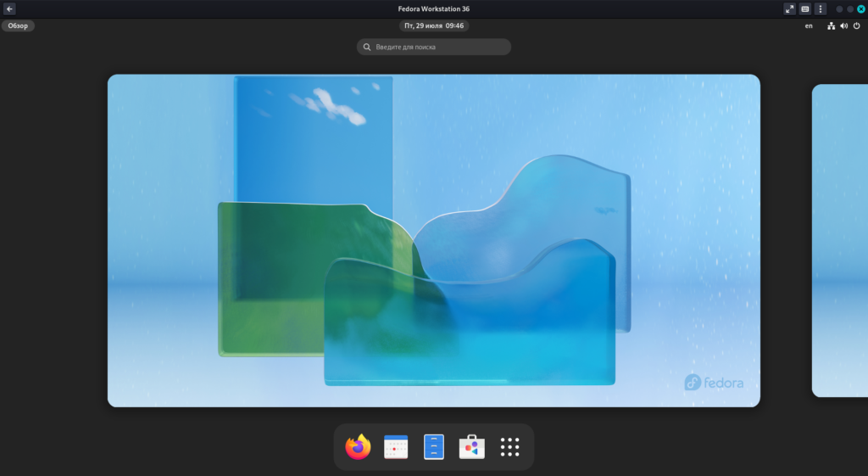This screenshot has height=476, width=868.
Task: Open the 'en' keyboard layout menu
Action: (809, 25)
